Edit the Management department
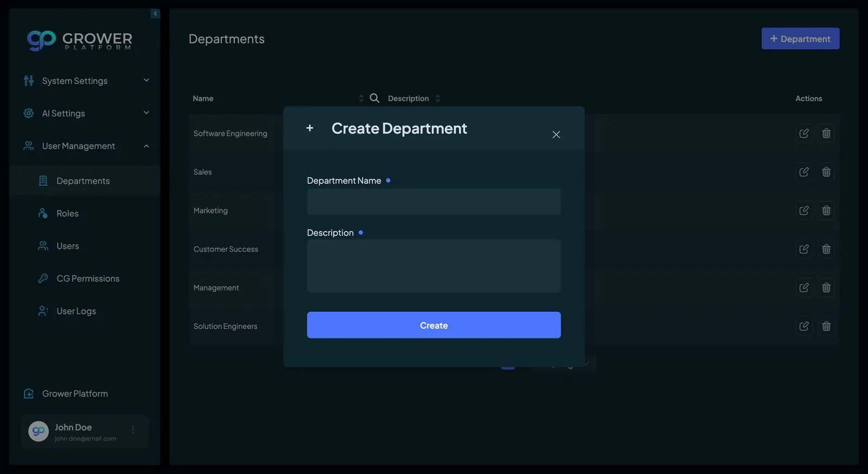Image resolution: width=868 pixels, height=474 pixels. click(804, 287)
